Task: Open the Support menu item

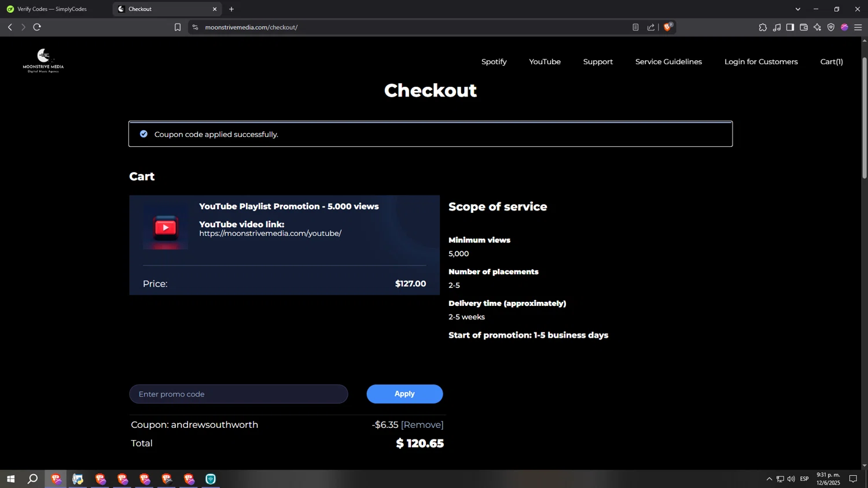Action: pos(598,62)
